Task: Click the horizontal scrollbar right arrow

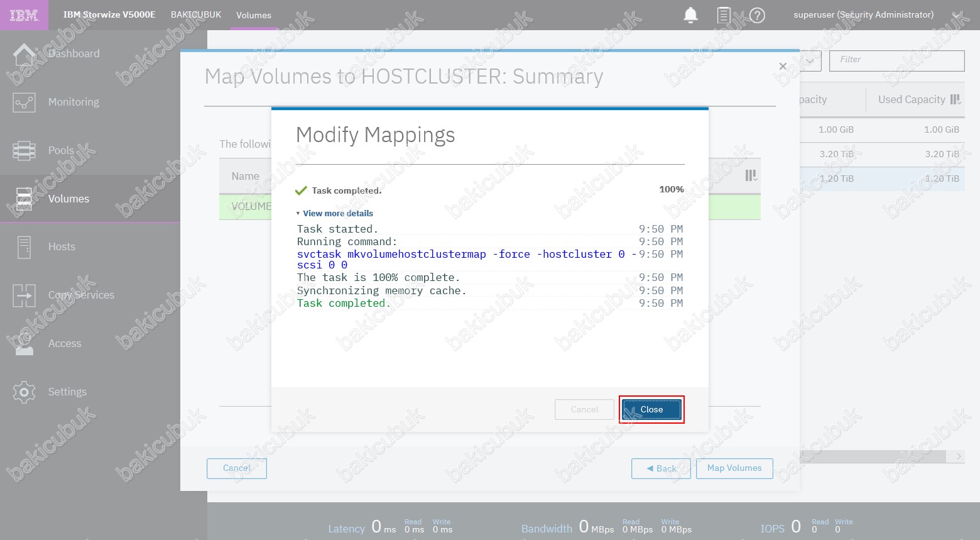Action: 959,456
